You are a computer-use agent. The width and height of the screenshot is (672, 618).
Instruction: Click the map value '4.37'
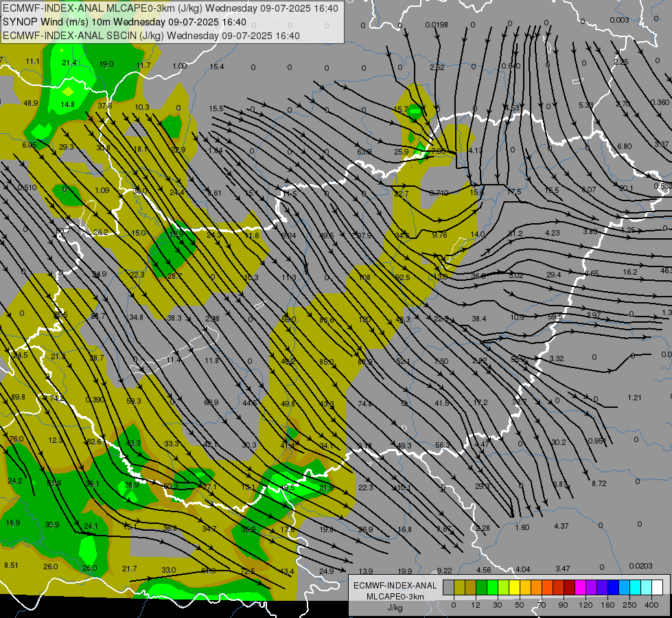(x=561, y=526)
